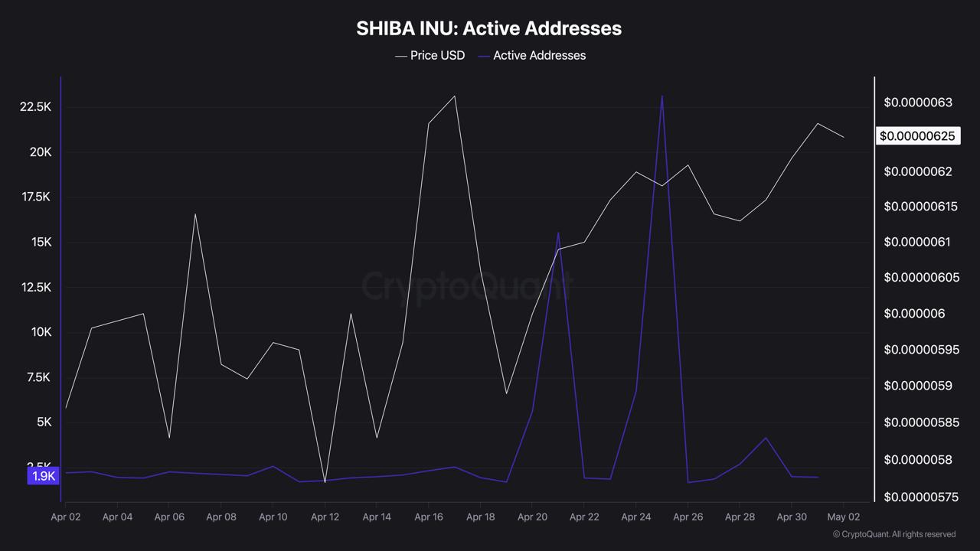This screenshot has height=551, width=980.
Task: Click the chart title SHIBA INU: Active Addresses
Action: click(x=488, y=28)
